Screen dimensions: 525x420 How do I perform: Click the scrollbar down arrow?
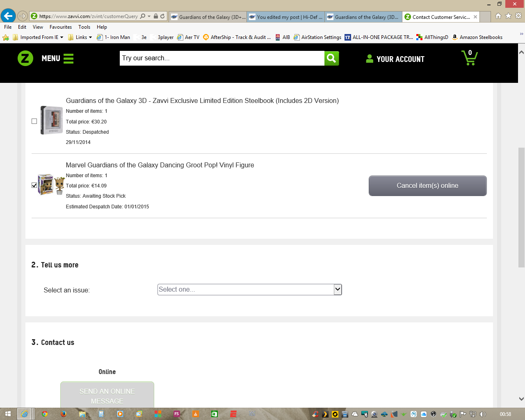coord(521,399)
